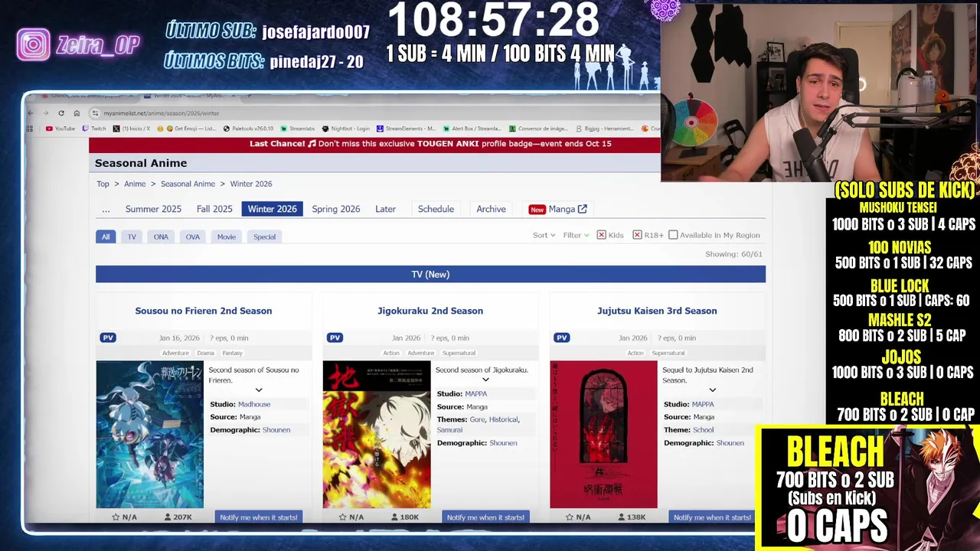
Task: Expand the Jujutsu Kaisen synopsis chevron
Action: click(x=712, y=390)
